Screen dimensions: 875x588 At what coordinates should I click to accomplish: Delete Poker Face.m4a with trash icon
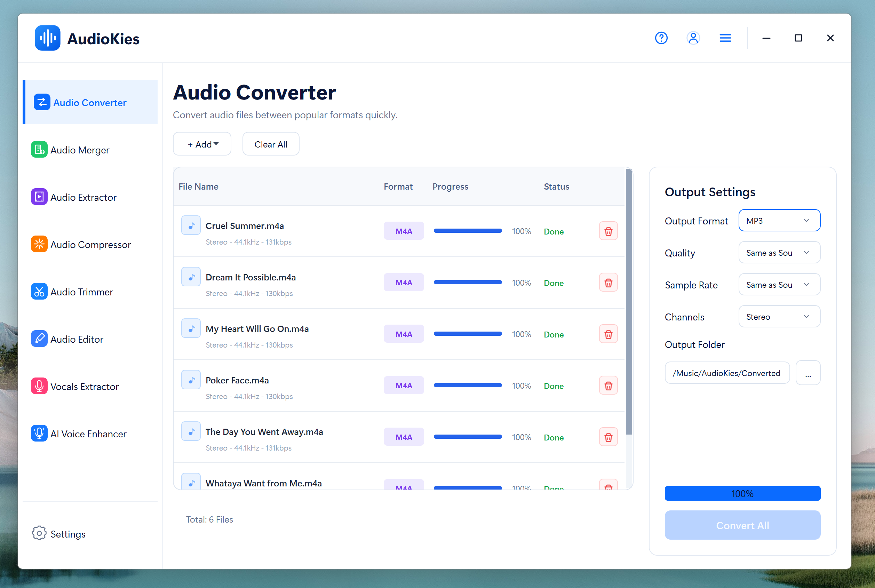point(608,385)
